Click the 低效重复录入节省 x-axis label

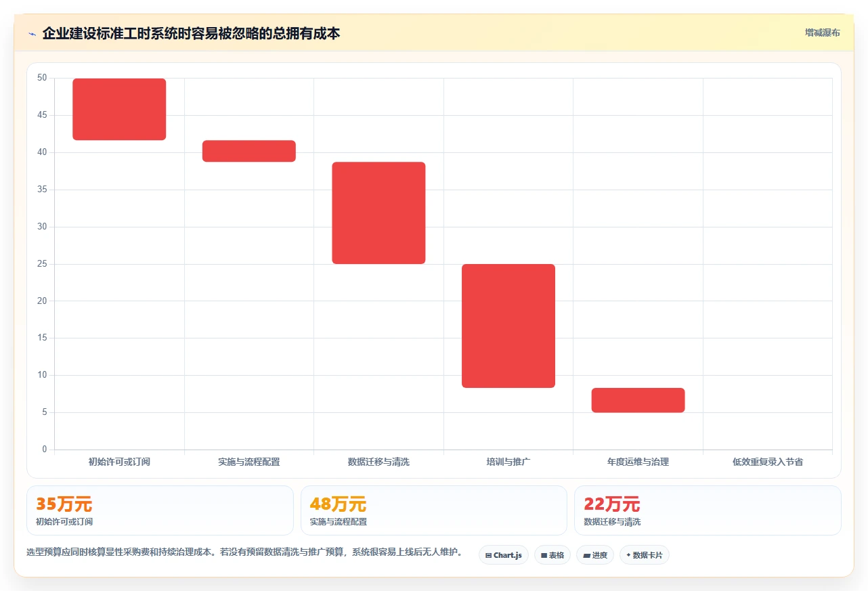click(768, 462)
